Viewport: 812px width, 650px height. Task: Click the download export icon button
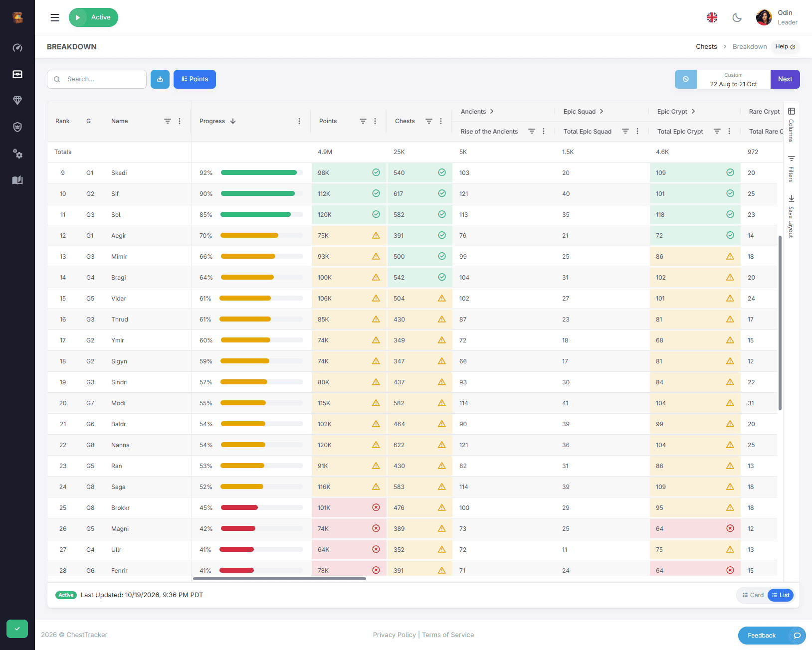[x=160, y=79]
